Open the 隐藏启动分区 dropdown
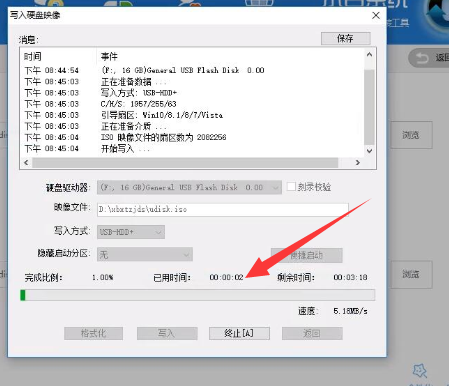This screenshot has height=386, width=449. [145, 255]
